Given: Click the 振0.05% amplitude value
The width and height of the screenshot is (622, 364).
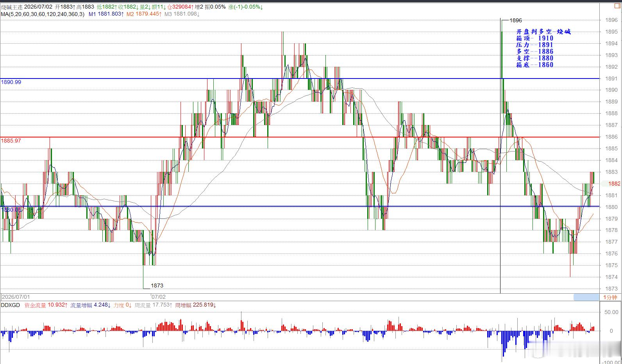Looking at the screenshot, I should point(215,7).
